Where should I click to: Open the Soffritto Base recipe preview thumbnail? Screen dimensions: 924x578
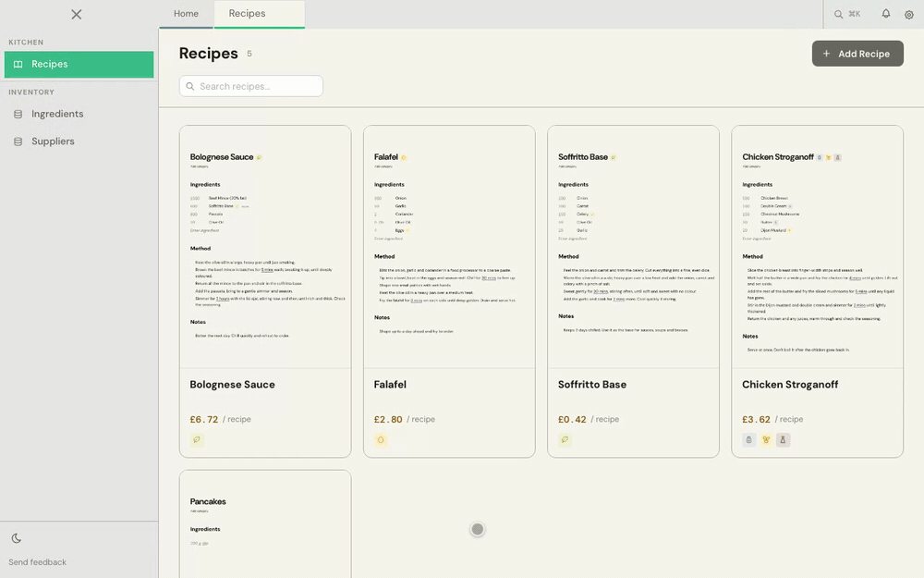tap(634, 247)
